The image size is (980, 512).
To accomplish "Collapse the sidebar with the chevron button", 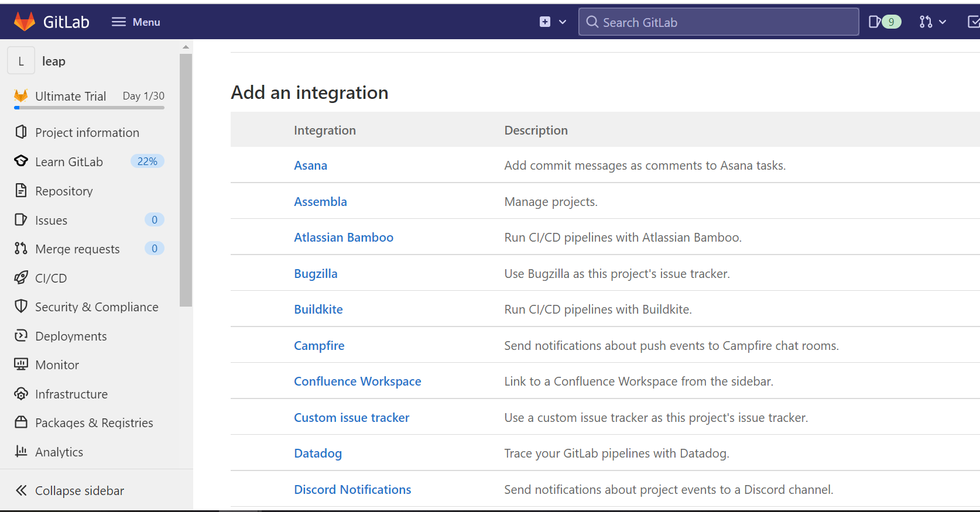I will (21, 490).
